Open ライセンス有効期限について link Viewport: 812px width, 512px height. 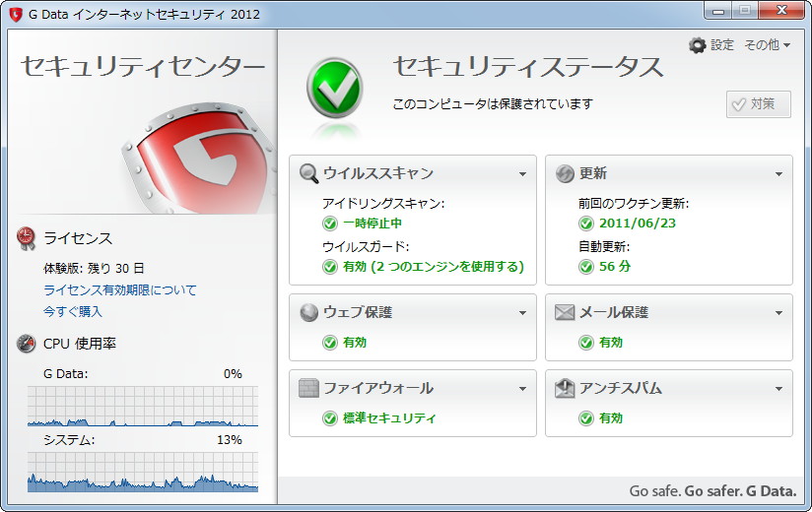(120, 290)
